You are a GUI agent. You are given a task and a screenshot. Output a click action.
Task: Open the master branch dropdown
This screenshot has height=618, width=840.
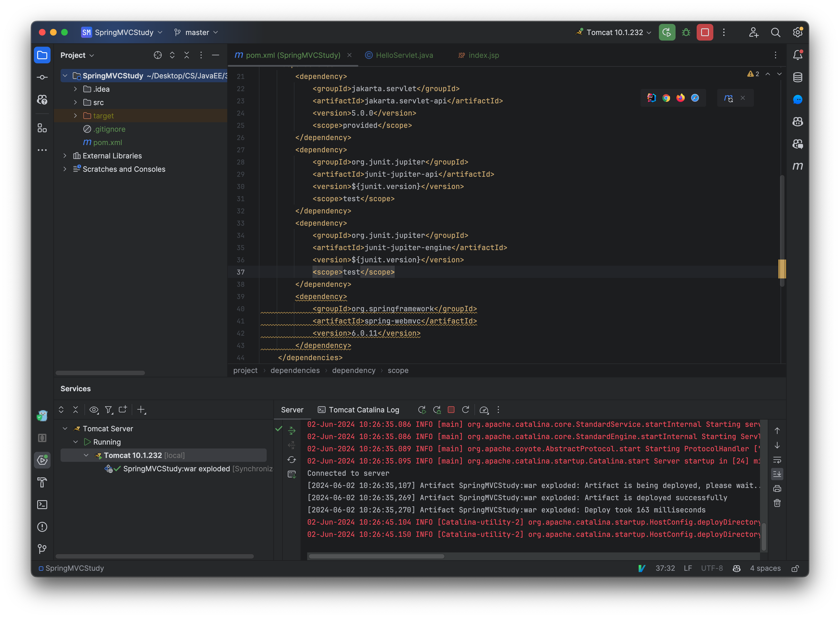[196, 32]
